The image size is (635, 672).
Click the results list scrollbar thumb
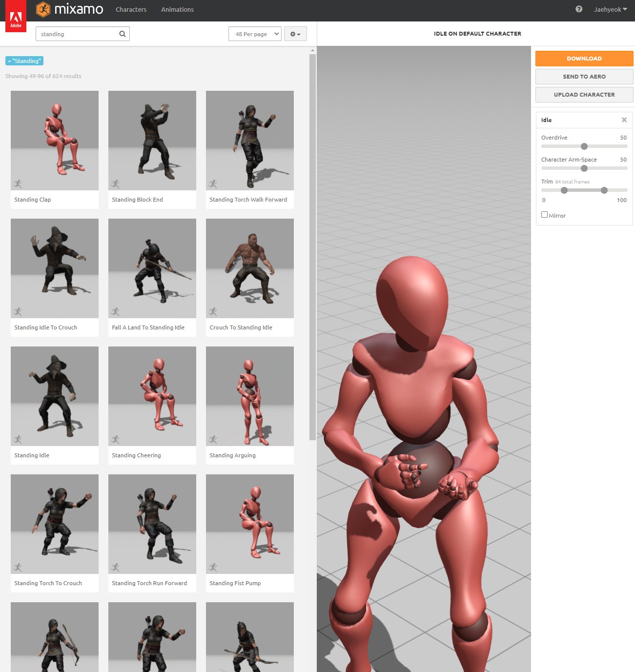tap(312, 247)
